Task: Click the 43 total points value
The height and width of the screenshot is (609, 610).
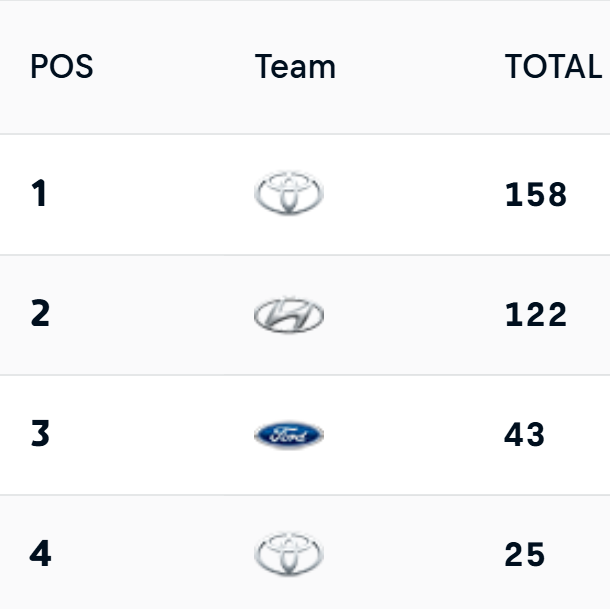Action: 525,435
